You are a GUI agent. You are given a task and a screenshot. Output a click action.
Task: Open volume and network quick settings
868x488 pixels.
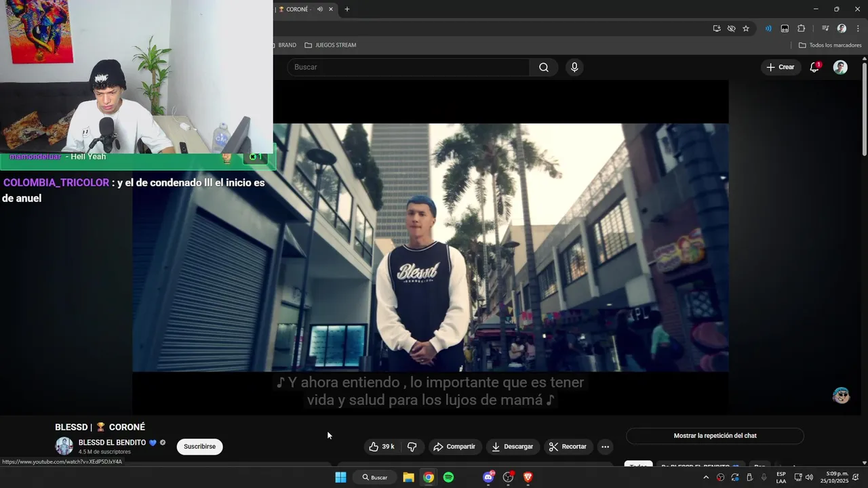(x=804, y=477)
